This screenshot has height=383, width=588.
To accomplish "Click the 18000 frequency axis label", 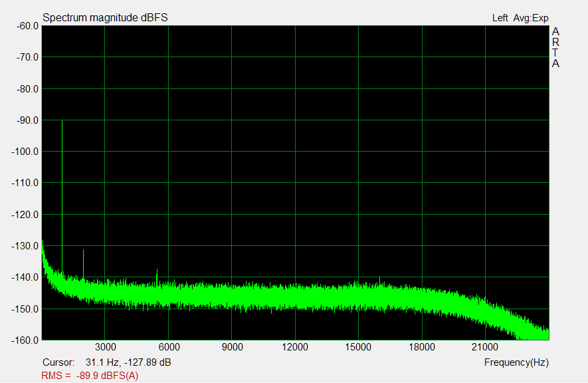I will (422, 347).
